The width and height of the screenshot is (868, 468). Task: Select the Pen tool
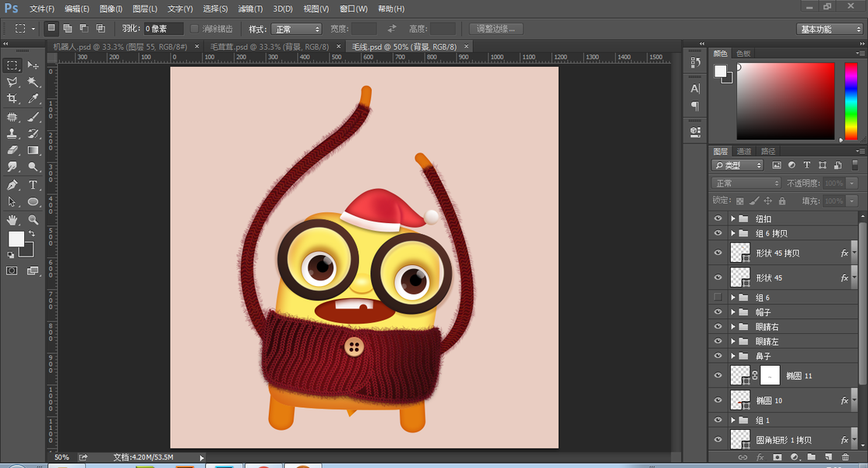(12, 185)
